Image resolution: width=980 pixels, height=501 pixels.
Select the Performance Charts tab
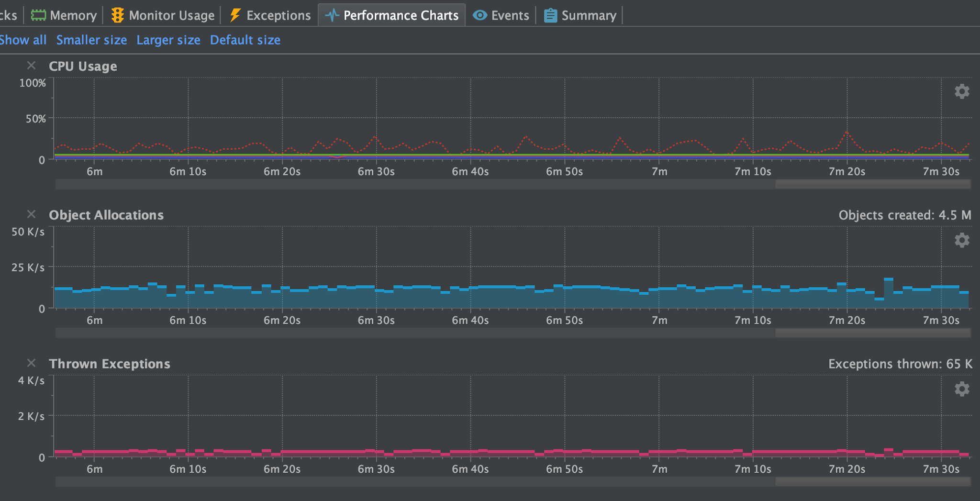click(x=392, y=15)
